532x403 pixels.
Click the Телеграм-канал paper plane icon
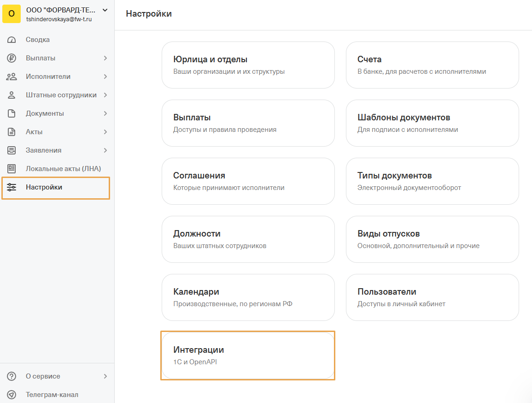[12, 395]
